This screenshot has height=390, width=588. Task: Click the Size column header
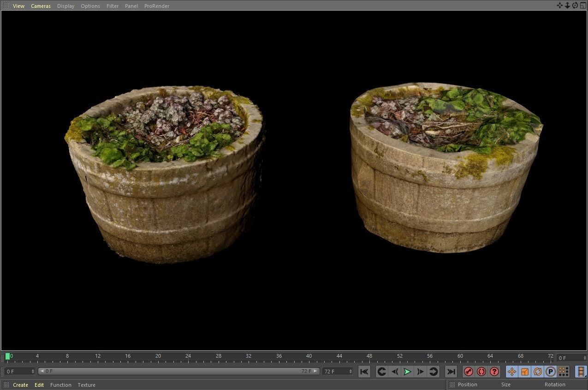(506, 384)
